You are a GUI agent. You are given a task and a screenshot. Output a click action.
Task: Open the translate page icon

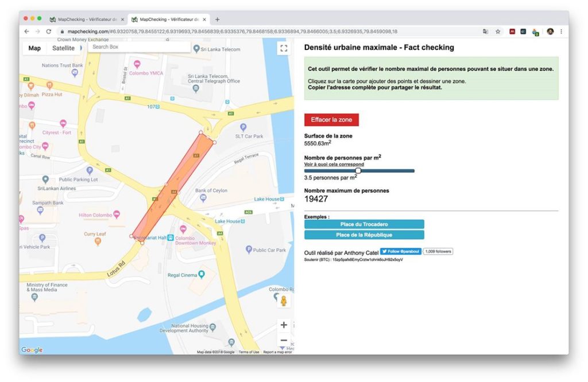486,32
